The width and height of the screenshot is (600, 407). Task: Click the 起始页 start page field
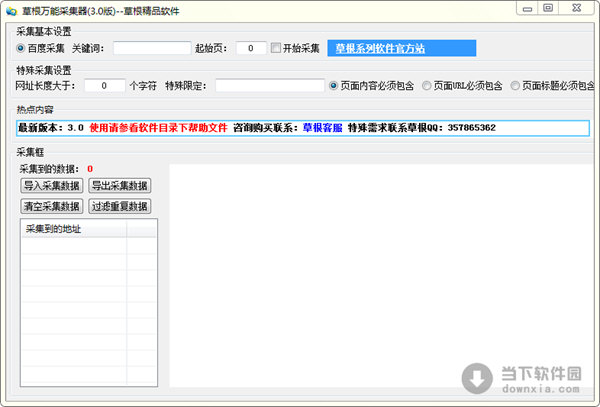pyautogui.click(x=251, y=48)
